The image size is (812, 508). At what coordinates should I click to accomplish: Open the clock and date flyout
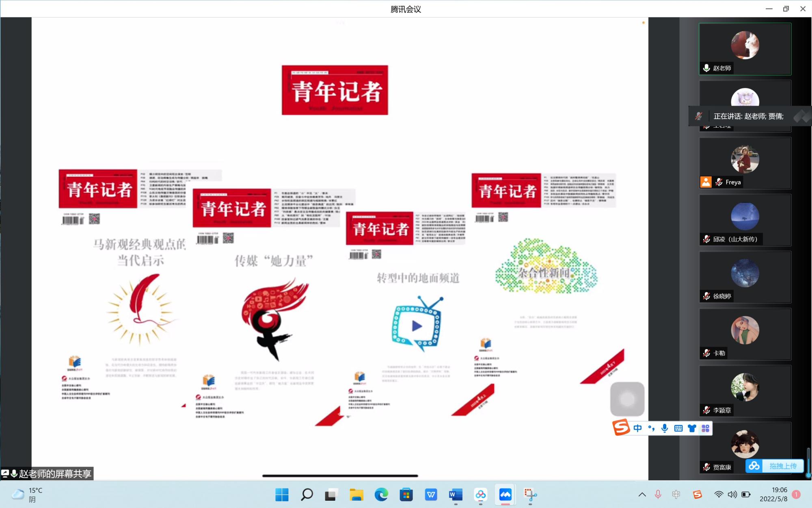[773, 495]
